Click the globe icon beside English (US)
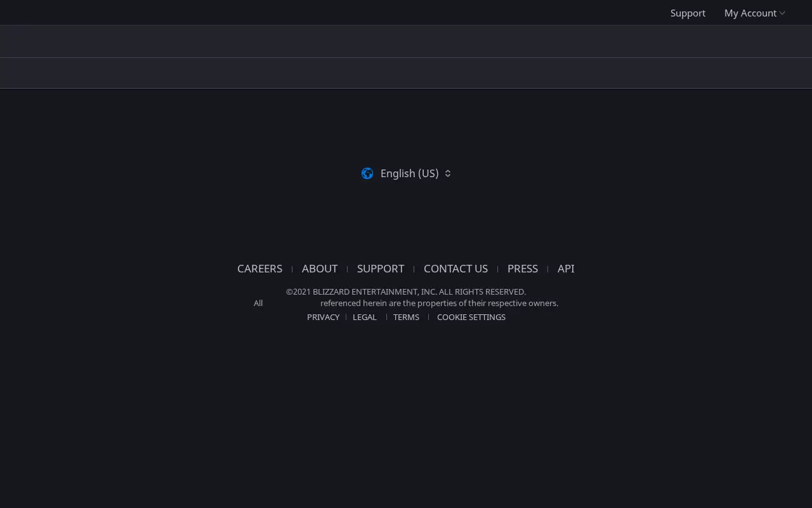 pyautogui.click(x=367, y=173)
